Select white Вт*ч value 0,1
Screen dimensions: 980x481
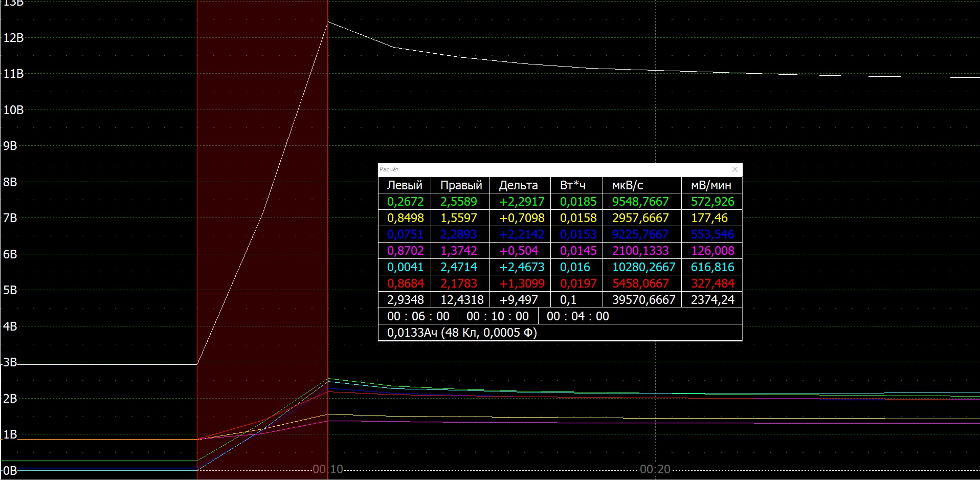tap(568, 300)
